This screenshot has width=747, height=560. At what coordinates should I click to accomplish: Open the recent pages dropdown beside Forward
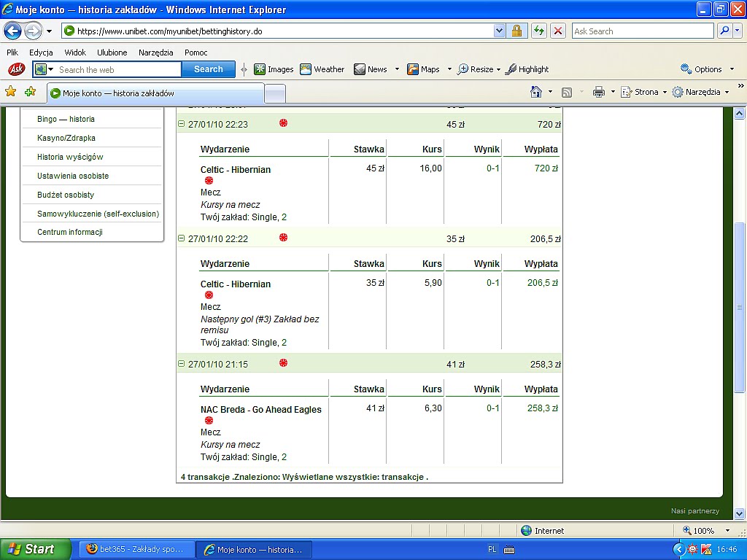click(49, 31)
